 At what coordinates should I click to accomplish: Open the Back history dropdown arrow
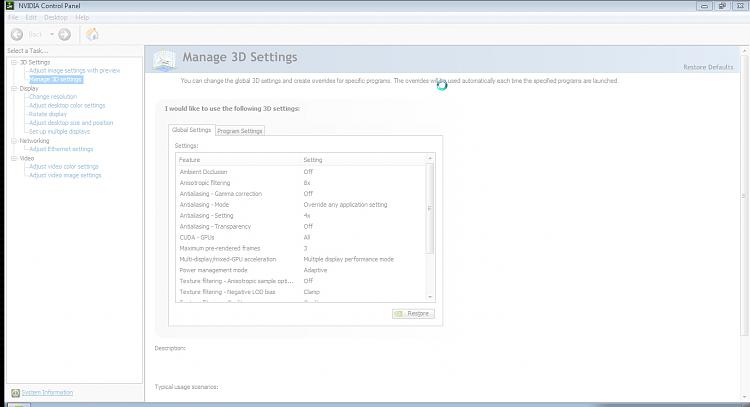pos(52,34)
